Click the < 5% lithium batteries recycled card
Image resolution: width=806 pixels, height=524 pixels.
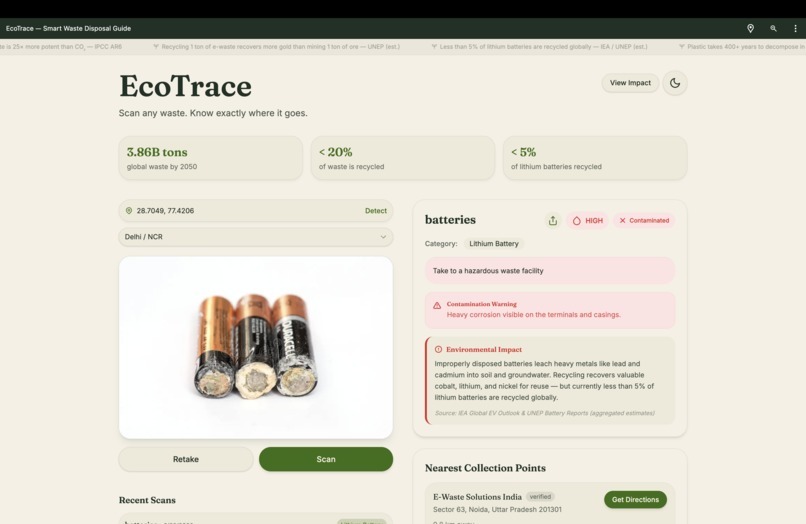pos(595,158)
